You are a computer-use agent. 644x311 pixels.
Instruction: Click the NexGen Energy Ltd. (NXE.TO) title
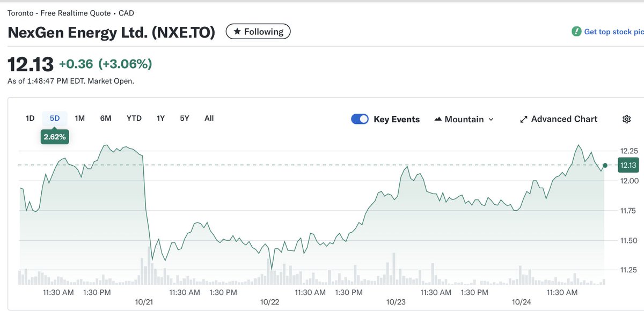click(x=111, y=32)
